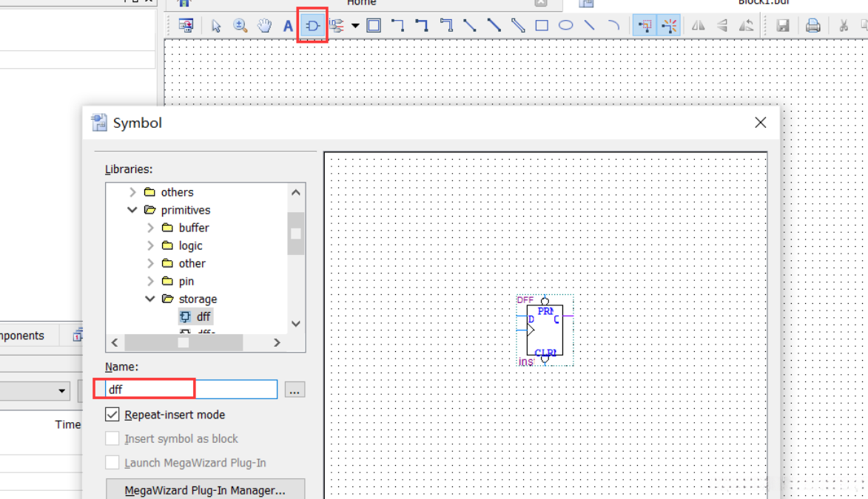Select the Orthogonal Bus tool
The height and width of the screenshot is (499, 868).
point(422,25)
